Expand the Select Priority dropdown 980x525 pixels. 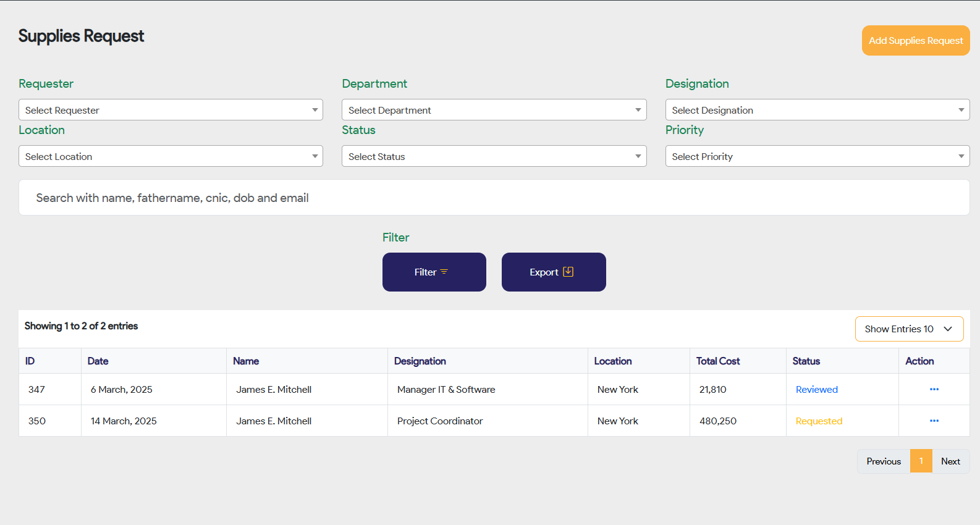pyautogui.click(x=817, y=156)
